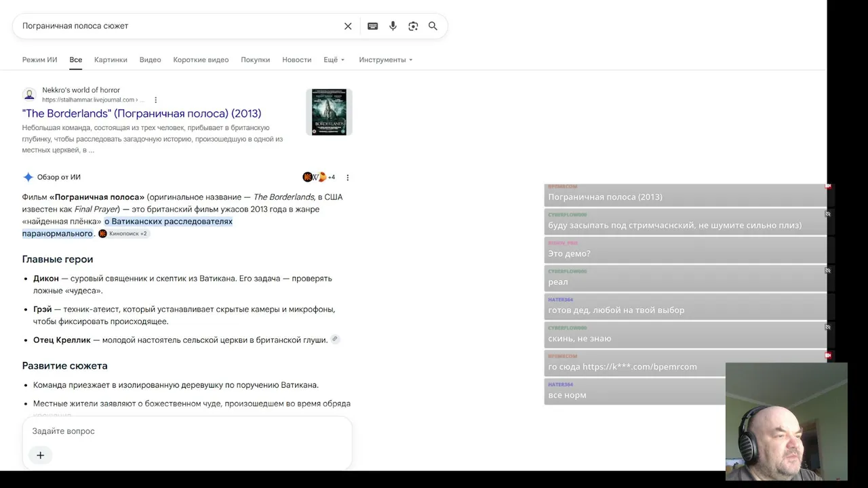Click the bold name Отец Креллик
Screen dimensions: 868x488
click(62, 340)
